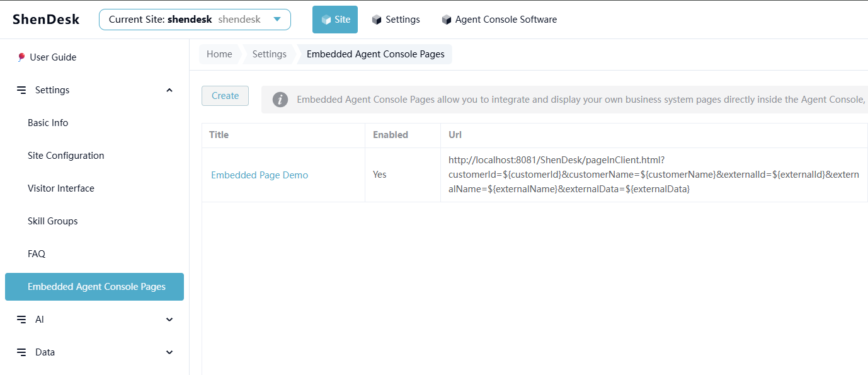The image size is (868, 375).
Task: Select Site Configuration in the sidebar
Action: click(x=66, y=156)
